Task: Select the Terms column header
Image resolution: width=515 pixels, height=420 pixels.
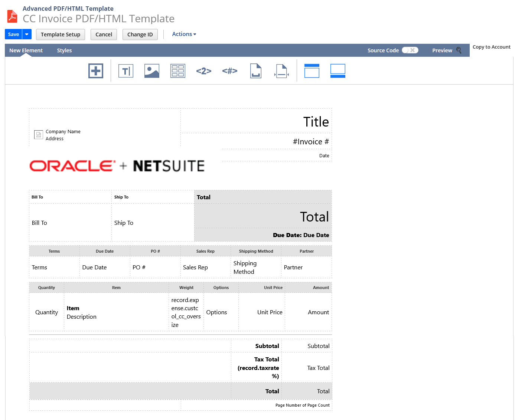Action: point(54,251)
